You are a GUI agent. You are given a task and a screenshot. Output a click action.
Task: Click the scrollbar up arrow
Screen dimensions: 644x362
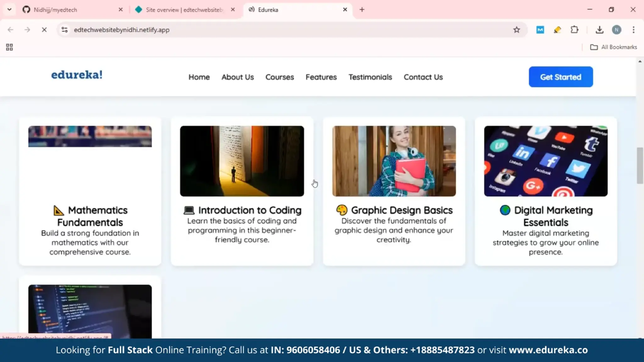tap(640, 61)
